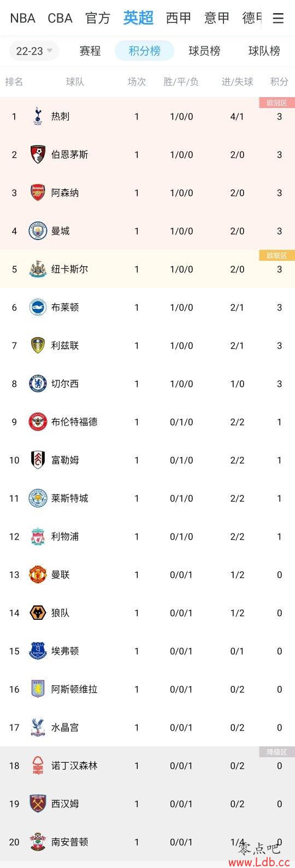Tap the Manchester United (曼联) crest
The width and height of the screenshot is (295, 868).
[38, 574]
